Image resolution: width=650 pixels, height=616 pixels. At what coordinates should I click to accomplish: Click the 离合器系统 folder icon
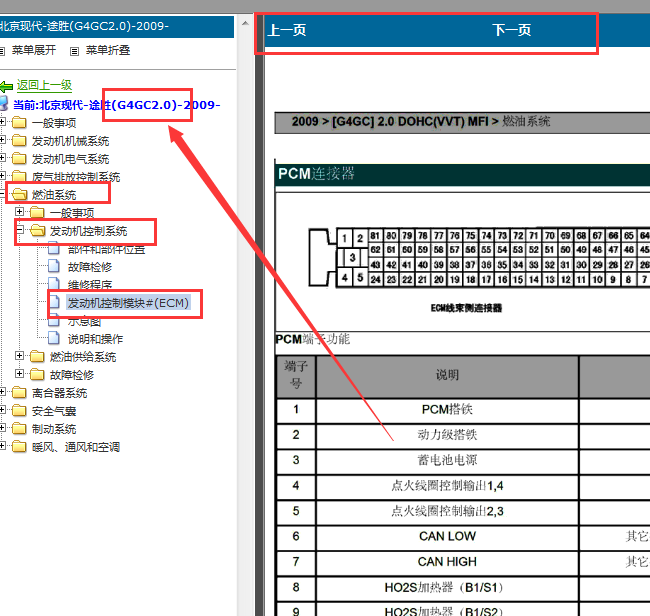(x=19, y=393)
